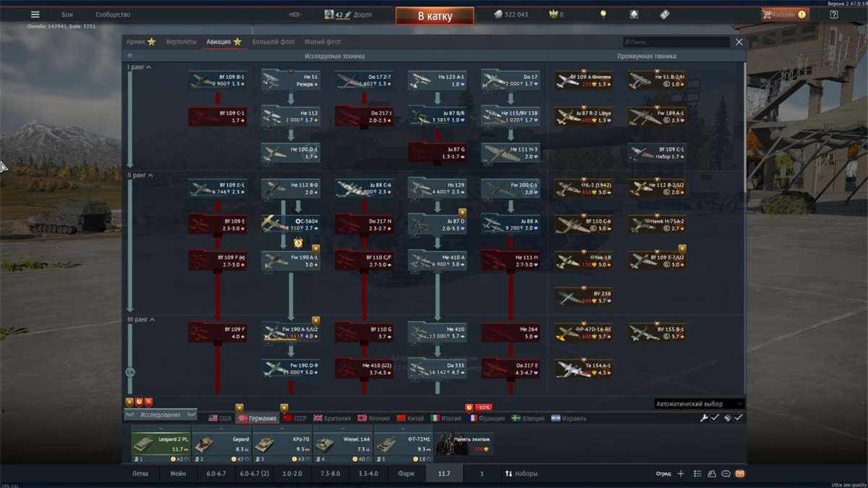868x488 pixels.
Task: Open the player profile Доцел
Action: [x=349, y=14]
